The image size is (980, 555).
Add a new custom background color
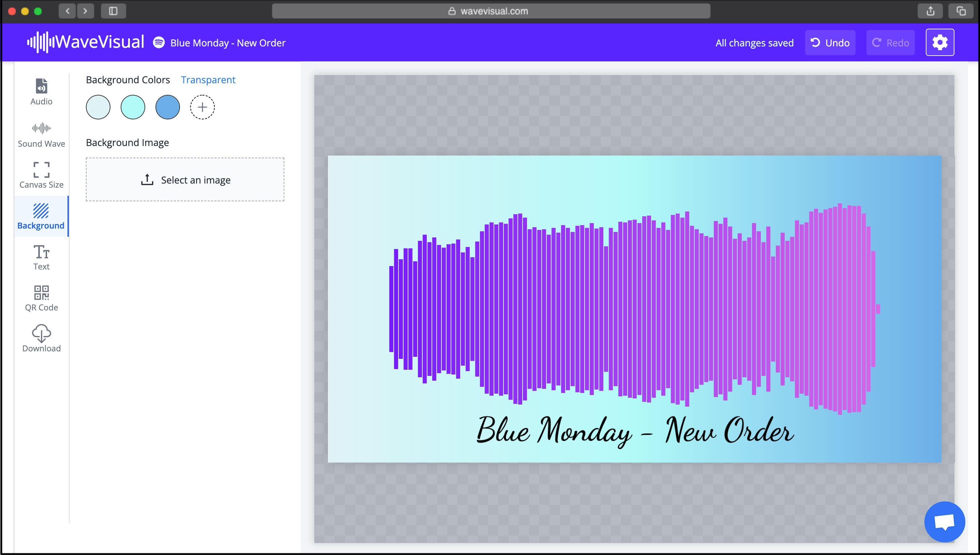tap(202, 107)
